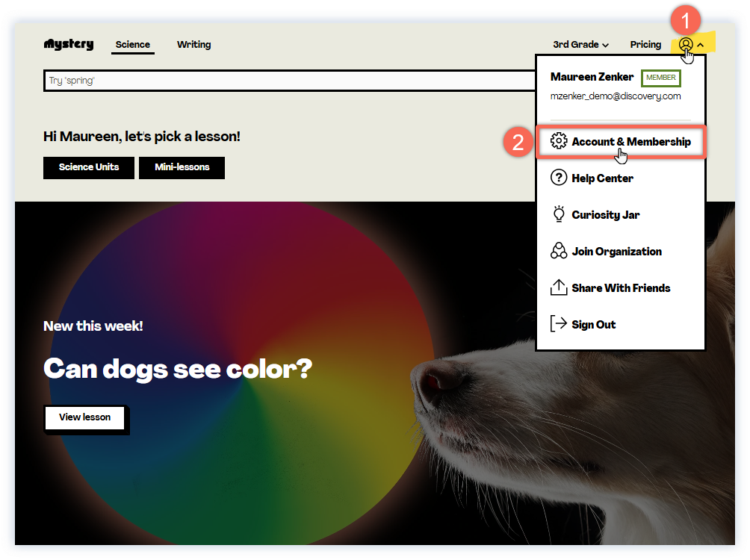Open the 3rd Grade dropdown
This screenshot has width=750, height=560.
[580, 45]
